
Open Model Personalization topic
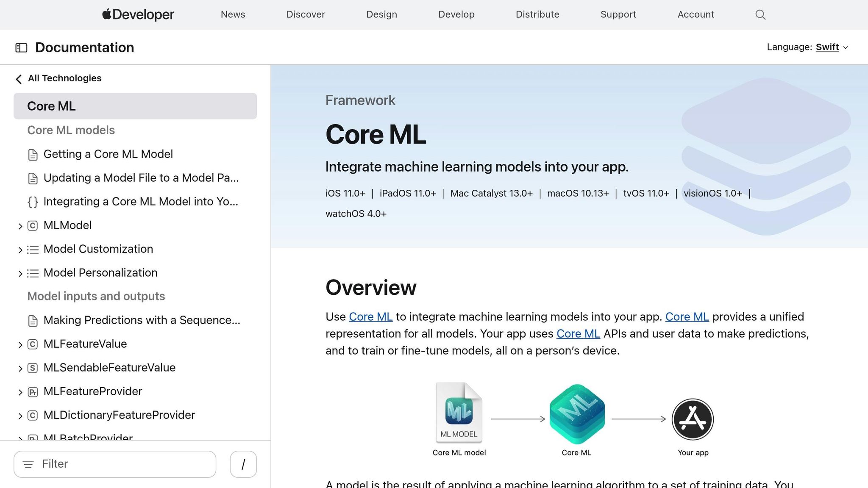click(x=100, y=273)
